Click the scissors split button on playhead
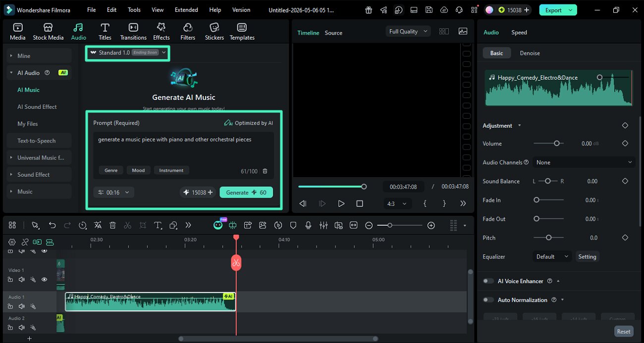Image resolution: width=644 pixels, height=343 pixels. coord(236,262)
